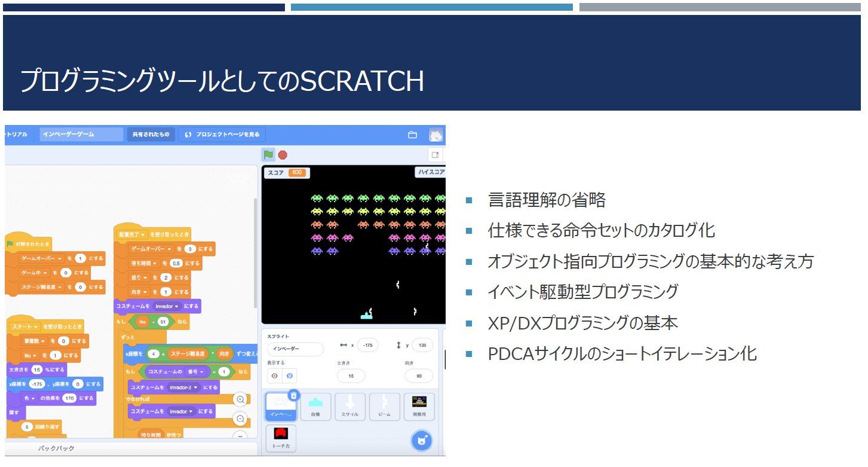The image size is (868, 467).
Task: Show the sprite with the eye icon
Action: 275,376
